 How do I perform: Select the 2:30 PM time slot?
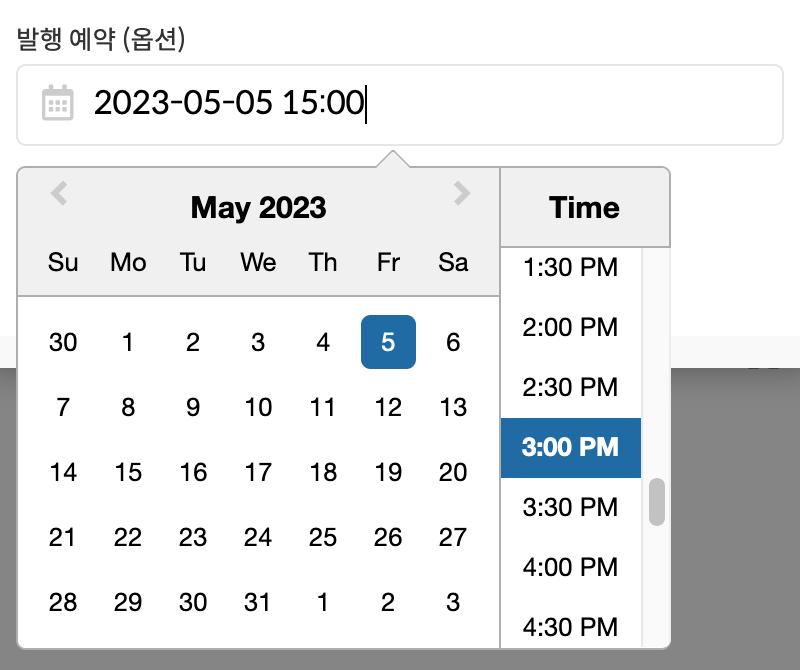click(x=570, y=387)
